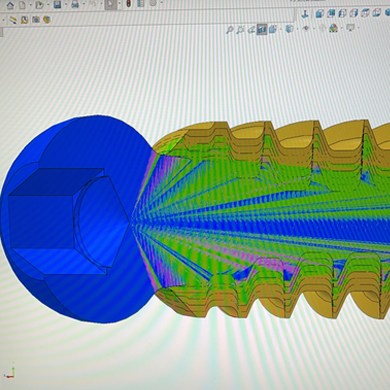Open the Display Style cube icon
390x390 pixels.
pyautogui.click(x=289, y=29)
